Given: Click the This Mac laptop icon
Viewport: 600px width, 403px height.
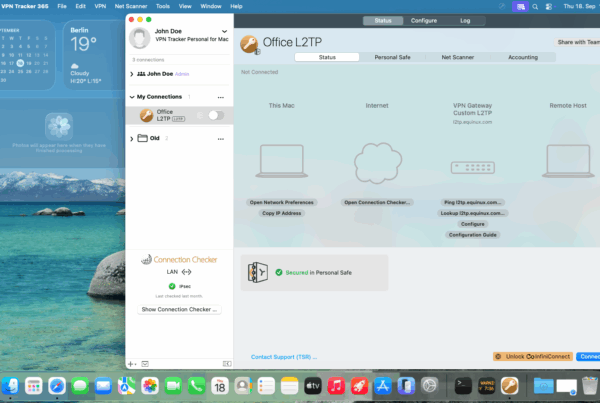Looking at the screenshot, I should point(282,162).
